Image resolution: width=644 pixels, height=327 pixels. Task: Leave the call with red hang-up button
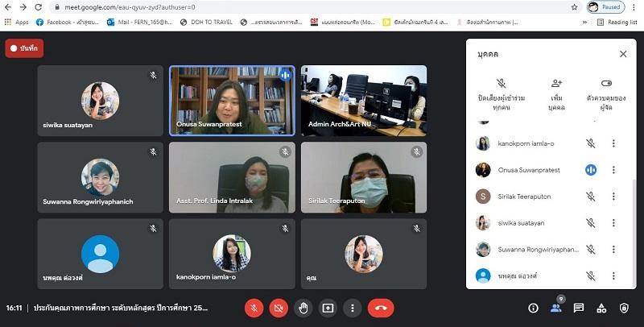(381, 308)
